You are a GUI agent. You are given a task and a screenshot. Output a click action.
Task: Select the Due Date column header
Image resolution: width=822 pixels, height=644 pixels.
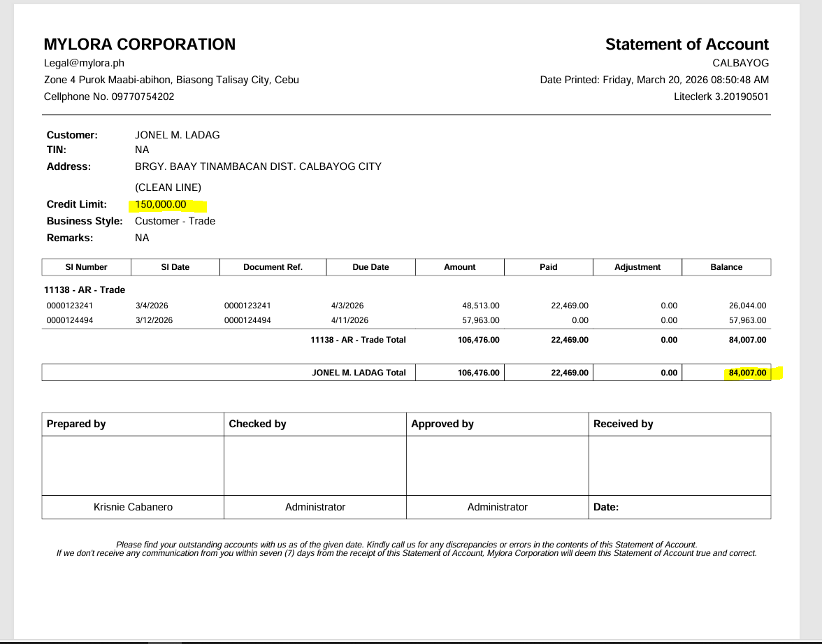[x=370, y=267]
